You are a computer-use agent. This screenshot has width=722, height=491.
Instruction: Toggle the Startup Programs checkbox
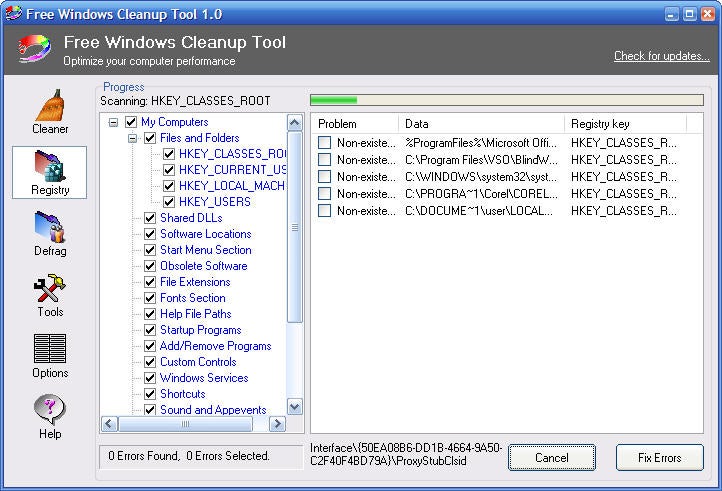pyautogui.click(x=150, y=330)
